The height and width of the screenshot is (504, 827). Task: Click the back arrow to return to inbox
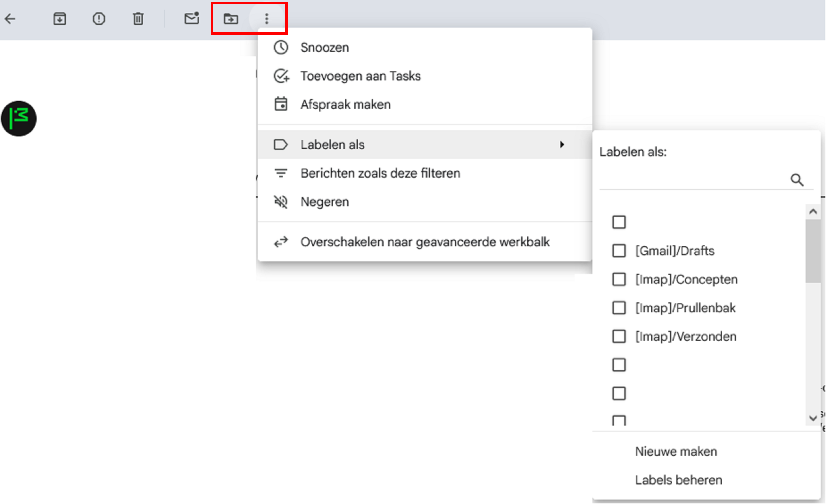point(10,19)
